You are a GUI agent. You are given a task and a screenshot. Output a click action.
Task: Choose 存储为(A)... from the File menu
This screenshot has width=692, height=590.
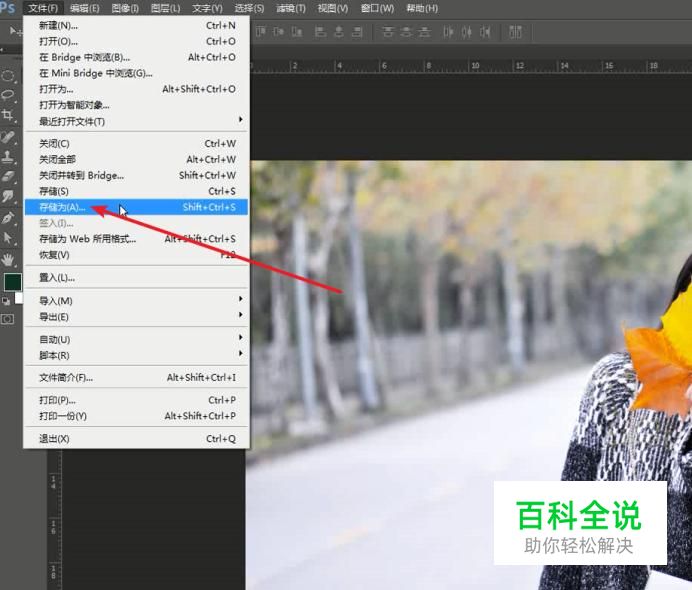pyautogui.click(x=62, y=207)
